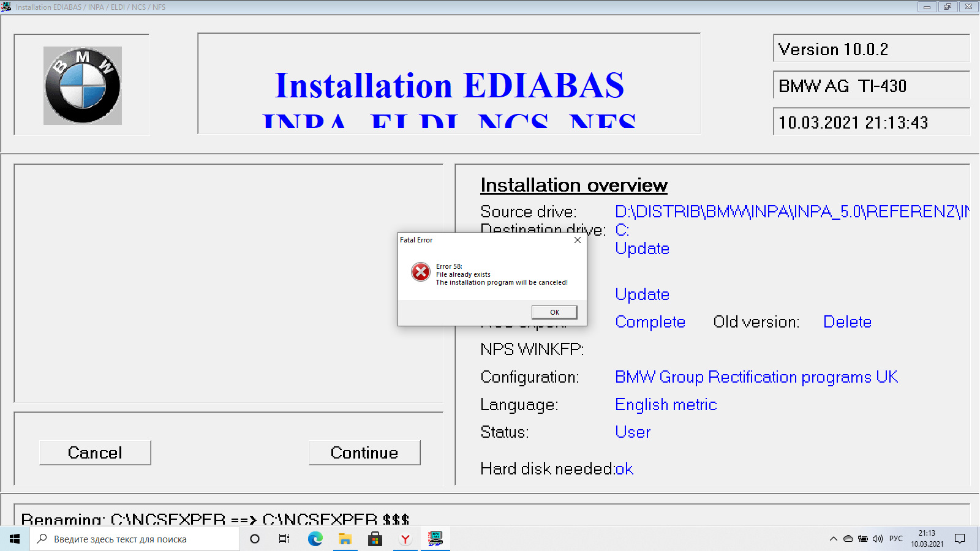
Task: Close the Fatal Error dialog with X
Action: (577, 240)
